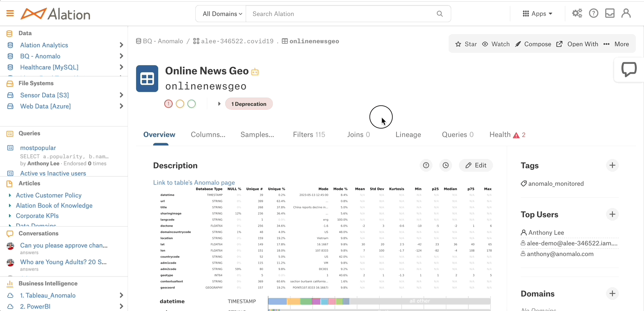The width and height of the screenshot is (644, 311).
Task: Click the blue segment in datetime bar
Action: pos(277,301)
